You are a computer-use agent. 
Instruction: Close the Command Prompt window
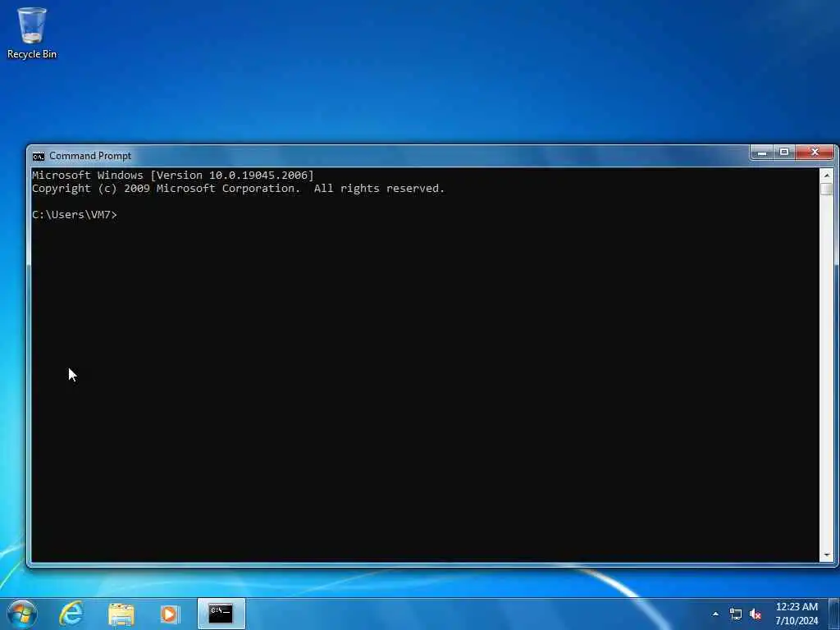coord(815,153)
